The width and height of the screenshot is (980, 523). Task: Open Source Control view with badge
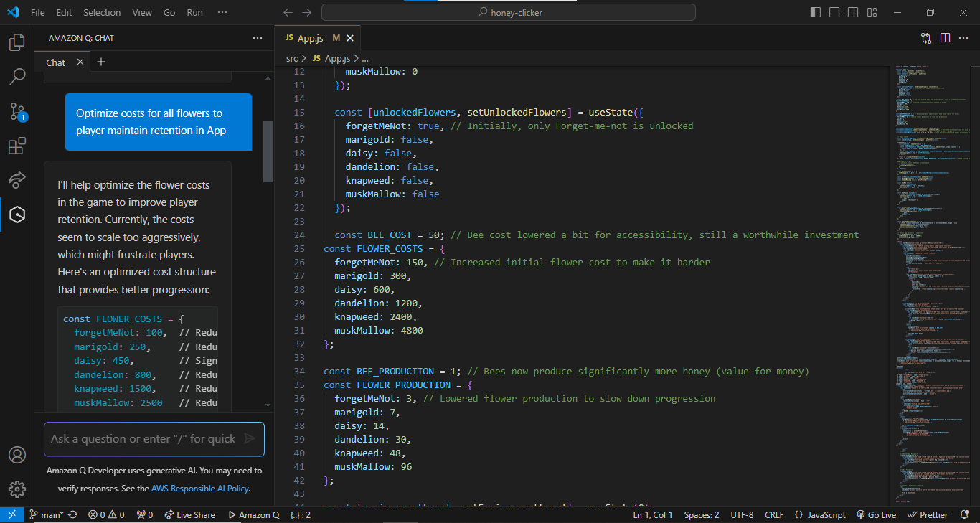17,111
